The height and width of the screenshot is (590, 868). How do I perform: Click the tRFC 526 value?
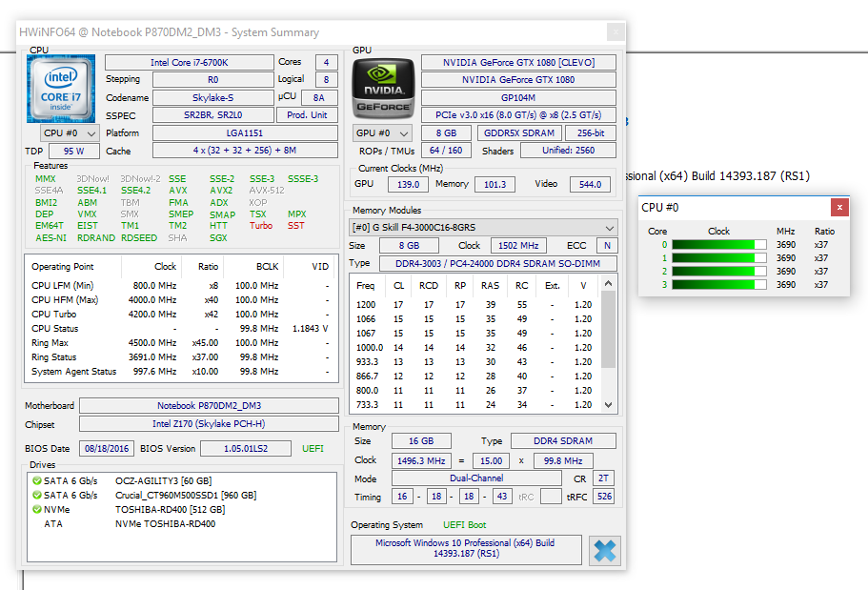[x=604, y=497]
